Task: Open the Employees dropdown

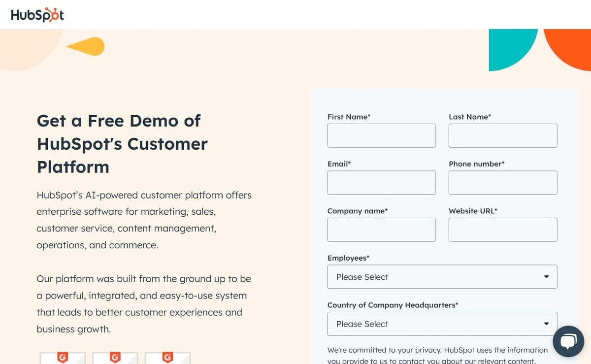Action: (442, 277)
